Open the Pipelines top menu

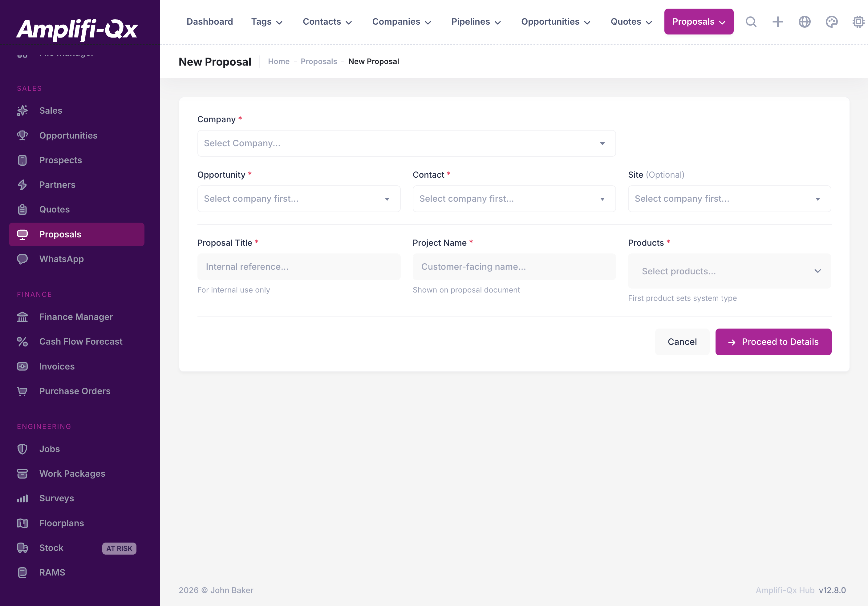[476, 22]
